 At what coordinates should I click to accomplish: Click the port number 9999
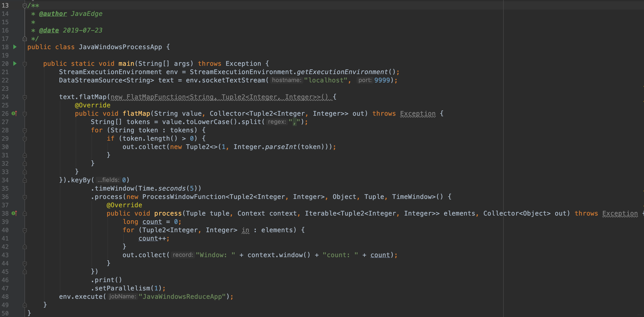[382, 80]
